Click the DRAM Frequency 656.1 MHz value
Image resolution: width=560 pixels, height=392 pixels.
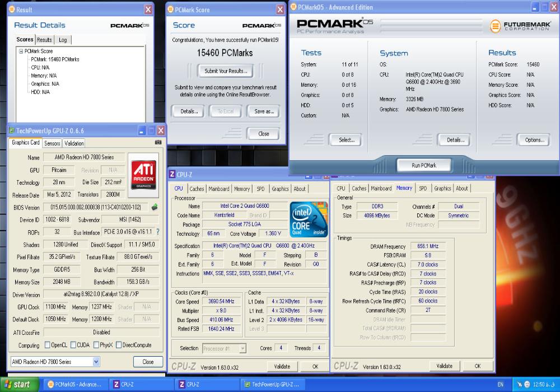(x=427, y=246)
